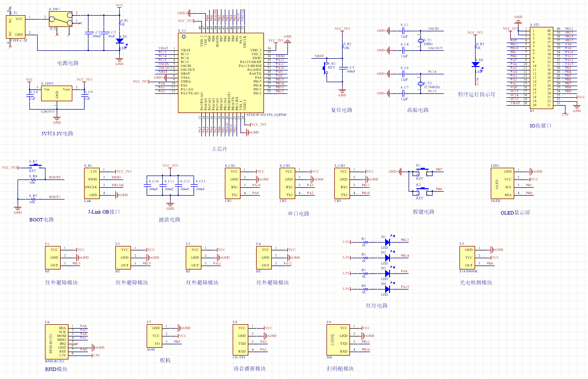Viewport: 588px width, 379px height.
Task: Select the S_SW1 power switch symbol
Action: (61, 20)
